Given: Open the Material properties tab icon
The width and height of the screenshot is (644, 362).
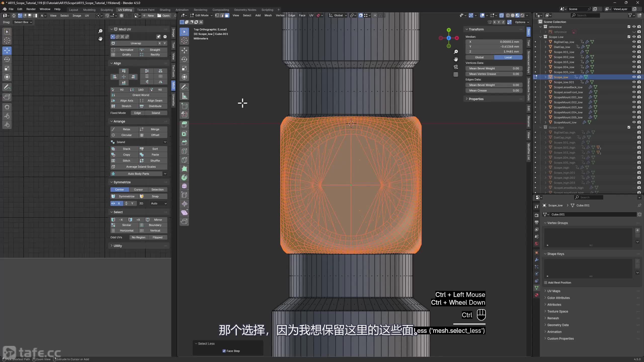Looking at the screenshot, I should tap(537, 295).
